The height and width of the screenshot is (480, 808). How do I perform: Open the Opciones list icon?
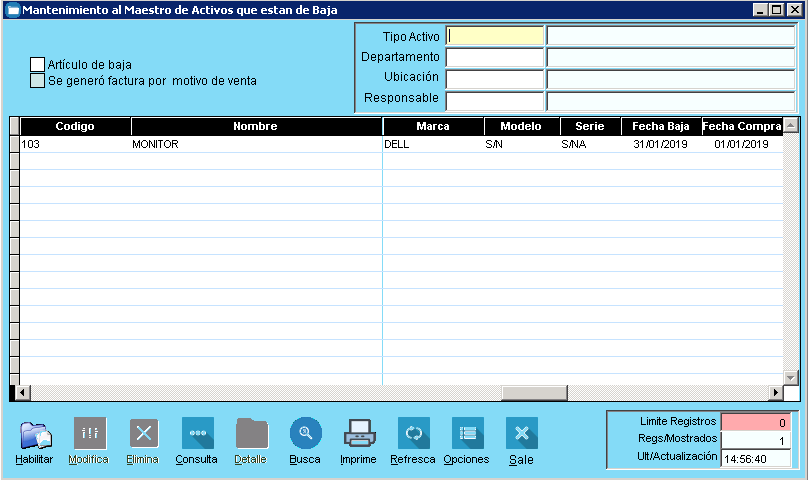[x=467, y=434]
